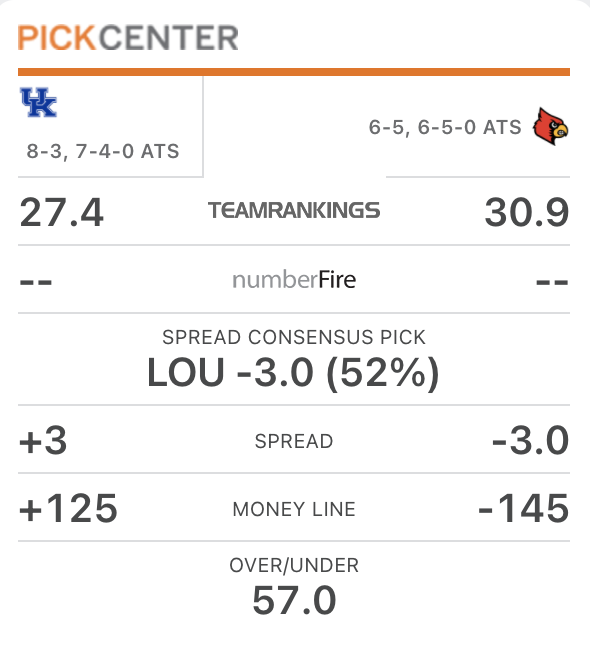
Task: Click the 57.0 over/under total
Action: click(x=294, y=600)
